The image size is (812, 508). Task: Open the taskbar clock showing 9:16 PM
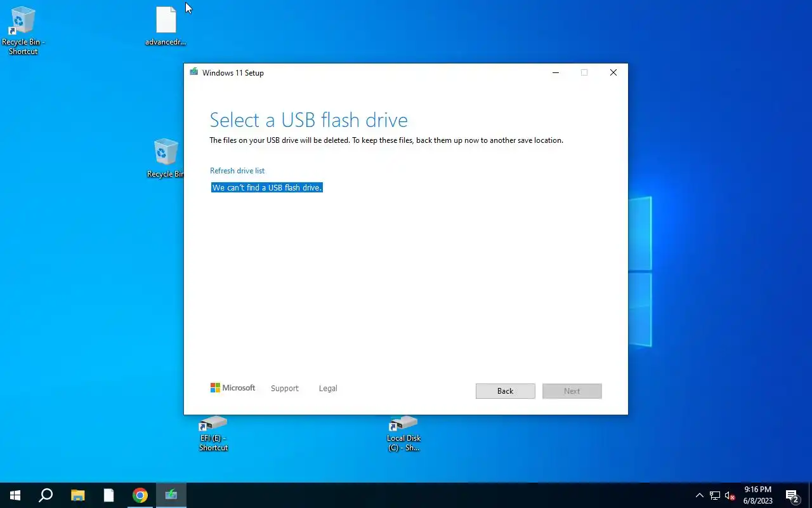pos(758,495)
